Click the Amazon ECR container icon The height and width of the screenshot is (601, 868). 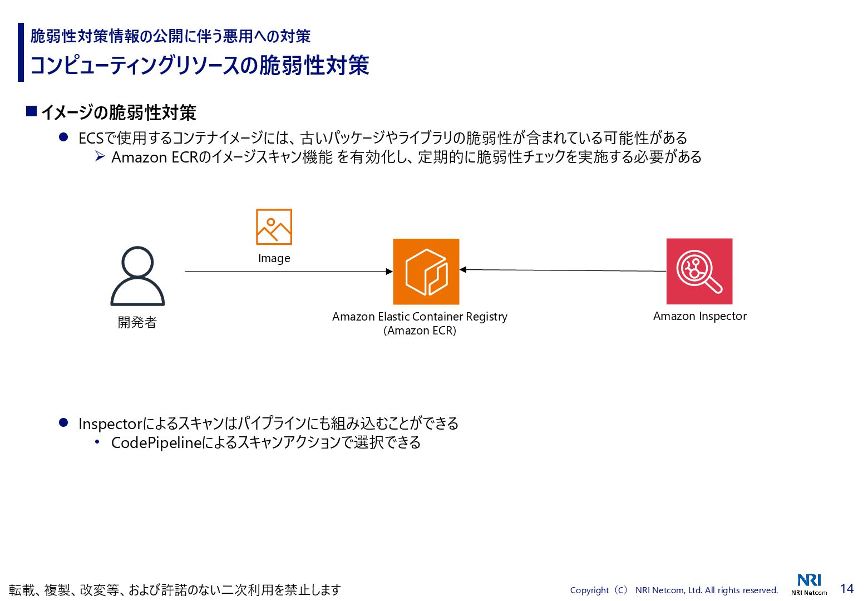click(426, 272)
